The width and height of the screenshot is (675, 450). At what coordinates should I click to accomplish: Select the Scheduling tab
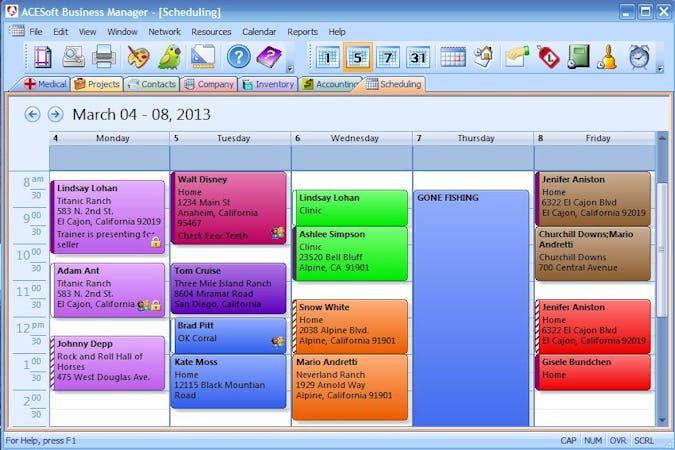pos(394,84)
